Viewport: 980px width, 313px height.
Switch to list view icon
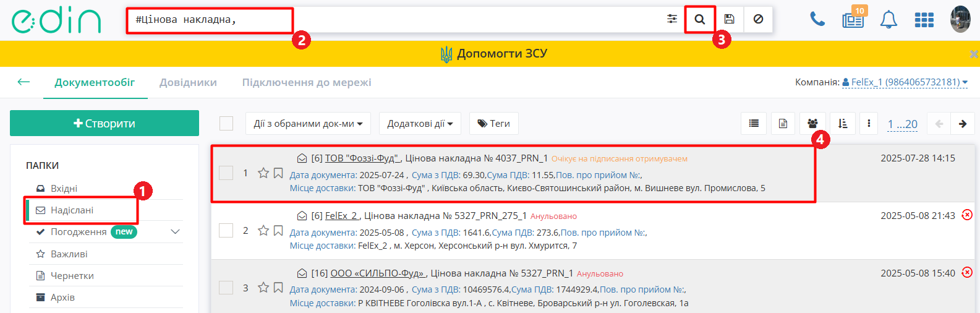tap(754, 124)
